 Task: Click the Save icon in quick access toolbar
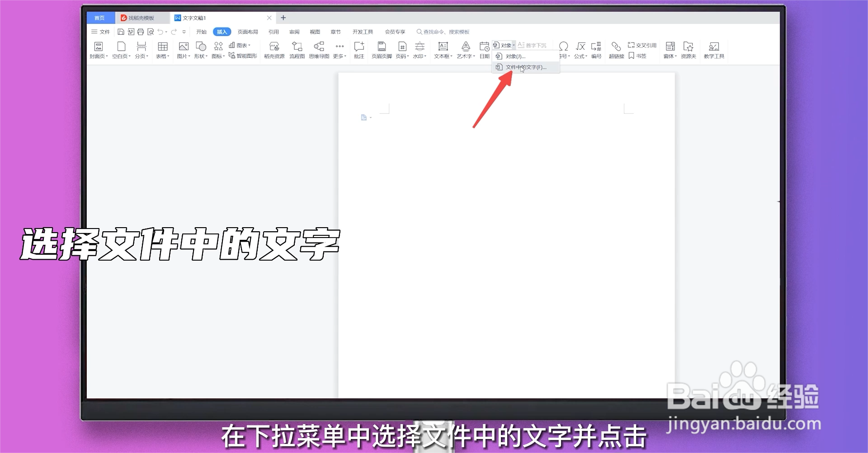121,32
